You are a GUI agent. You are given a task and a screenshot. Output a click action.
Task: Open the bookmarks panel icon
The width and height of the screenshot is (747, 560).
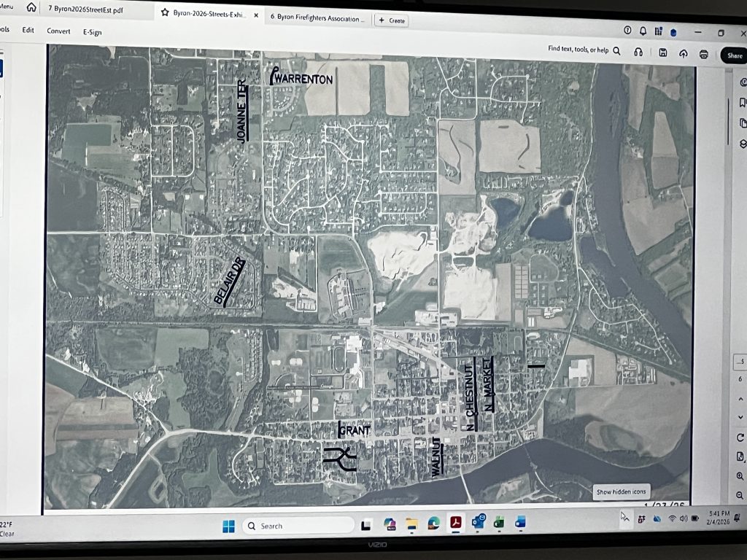click(x=743, y=102)
